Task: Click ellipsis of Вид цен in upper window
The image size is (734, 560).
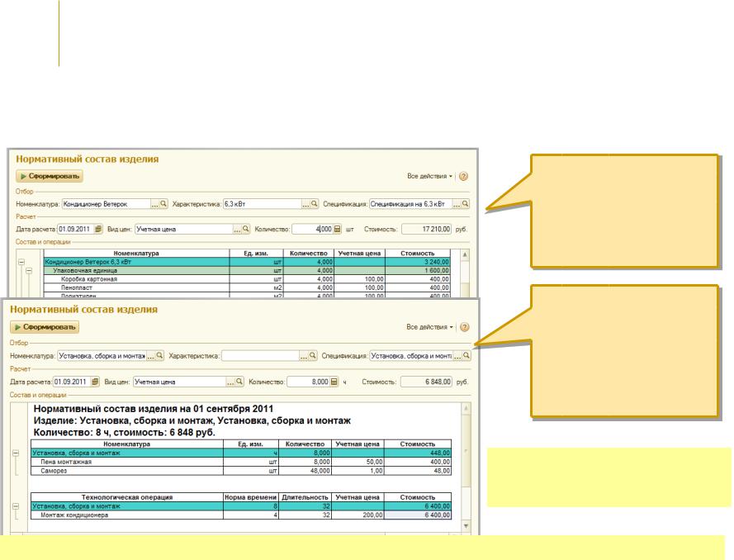Action: 237,230
